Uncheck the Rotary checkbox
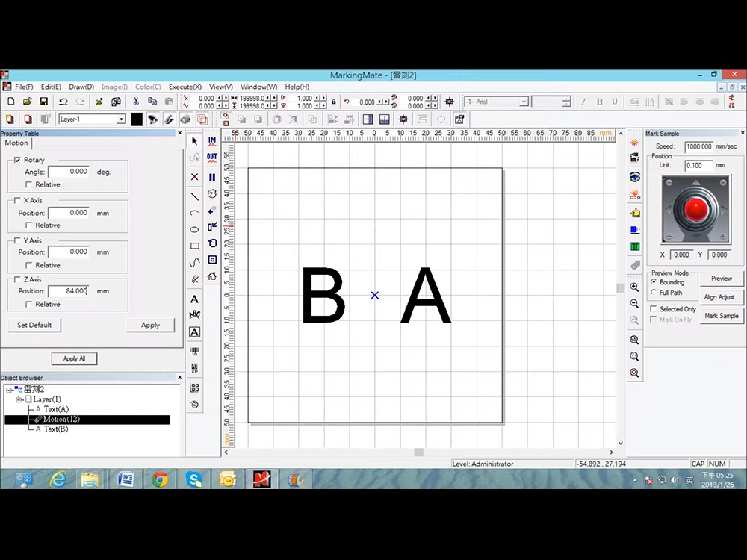The width and height of the screenshot is (747, 560). pos(17,160)
